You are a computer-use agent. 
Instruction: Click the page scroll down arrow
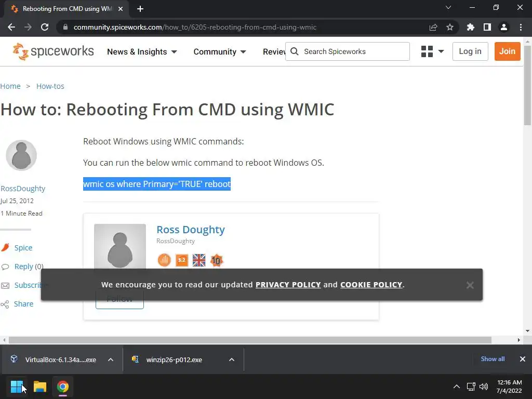(x=528, y=331)
